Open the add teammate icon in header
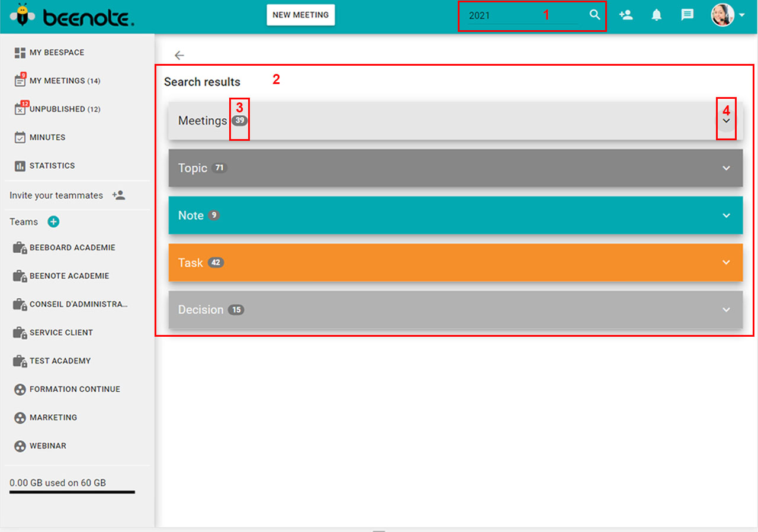The width and height of the screenshot is (758, 532). 626,15
